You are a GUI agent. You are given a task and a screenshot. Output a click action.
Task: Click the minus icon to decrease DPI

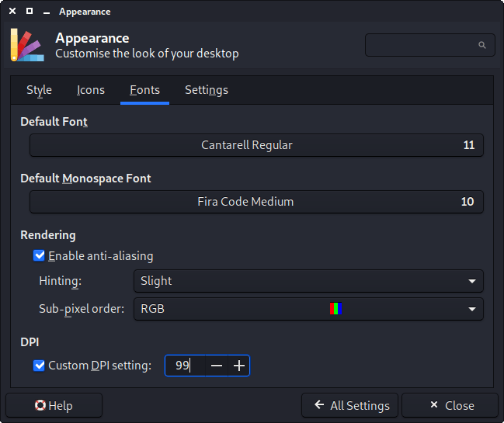[x=217, y=366]
